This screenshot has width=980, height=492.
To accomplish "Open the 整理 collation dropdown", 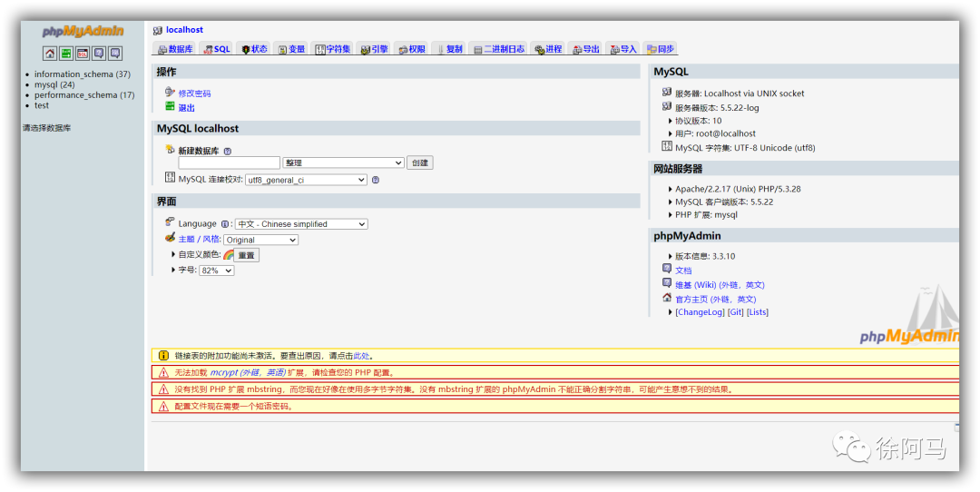I will pyautogui.click(x=344, y=162).
